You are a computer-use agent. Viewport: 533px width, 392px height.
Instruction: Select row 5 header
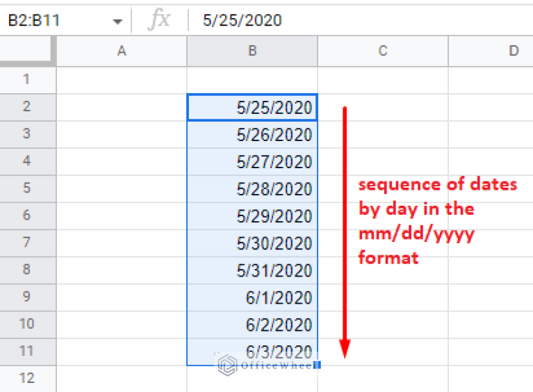27,188
